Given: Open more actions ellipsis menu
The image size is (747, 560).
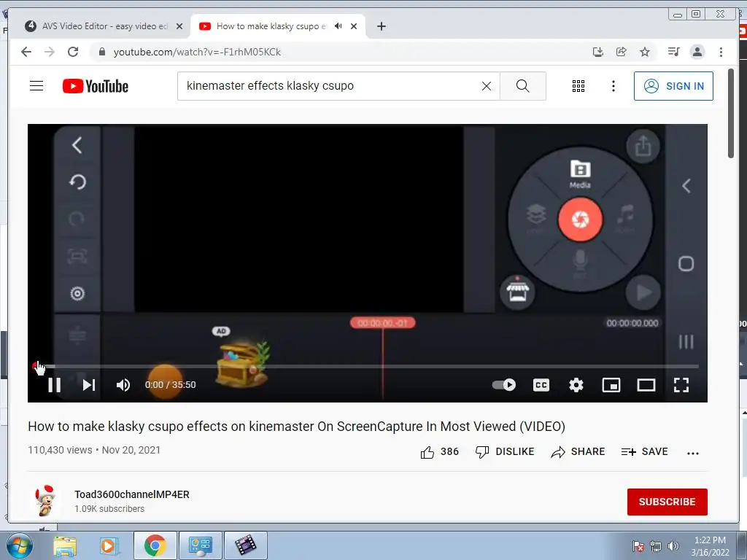Looking at the screenshot, I should pyautogui.click(x=693, y=453).
